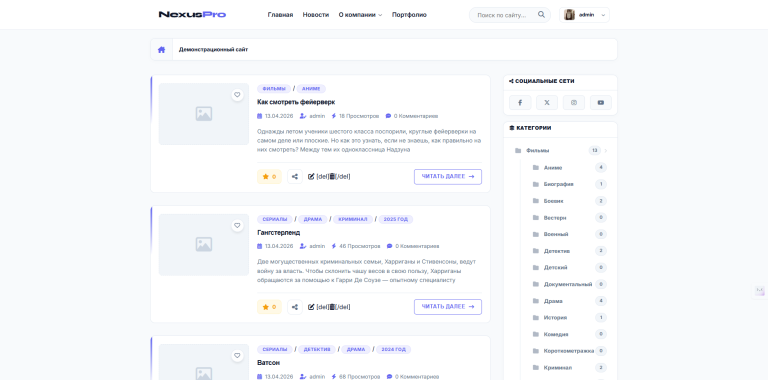Viewport: 768px width, 380px height.
Task: Expand the 'Фильмы' category with the chevron
Action: [x=606, y=151]
